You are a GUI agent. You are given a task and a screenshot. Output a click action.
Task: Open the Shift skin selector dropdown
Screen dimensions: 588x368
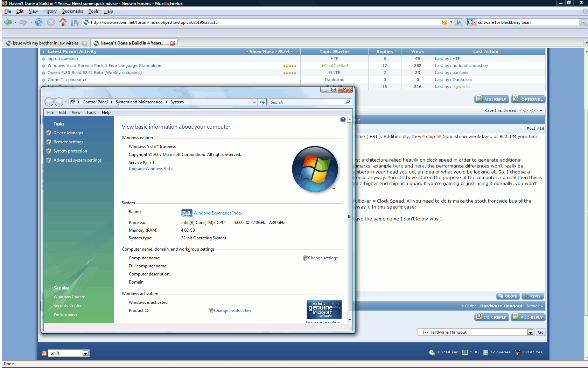[85, 353]
